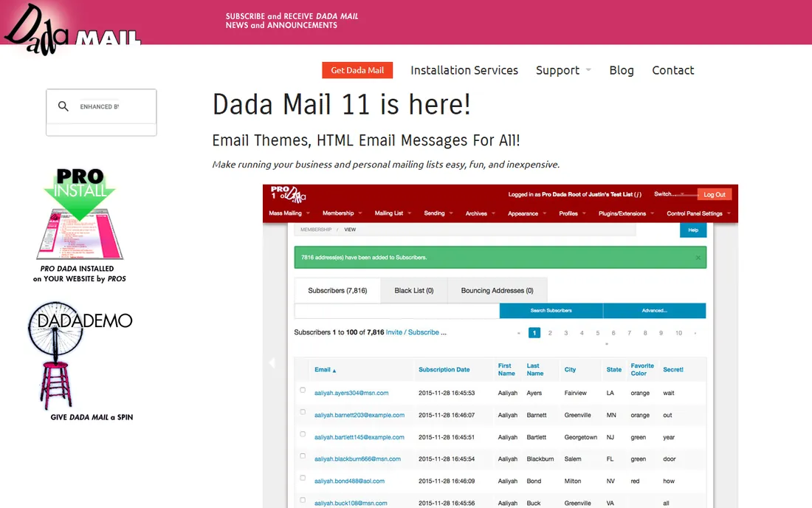Open the Control Panel Settings dropdown
This screenshot has height=508, width=812.
(x=698, y=213)
